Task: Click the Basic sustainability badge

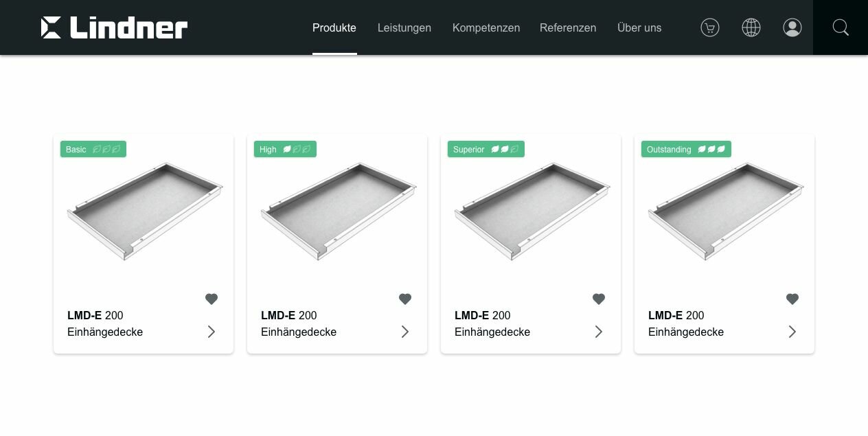Action: point(93,149)
